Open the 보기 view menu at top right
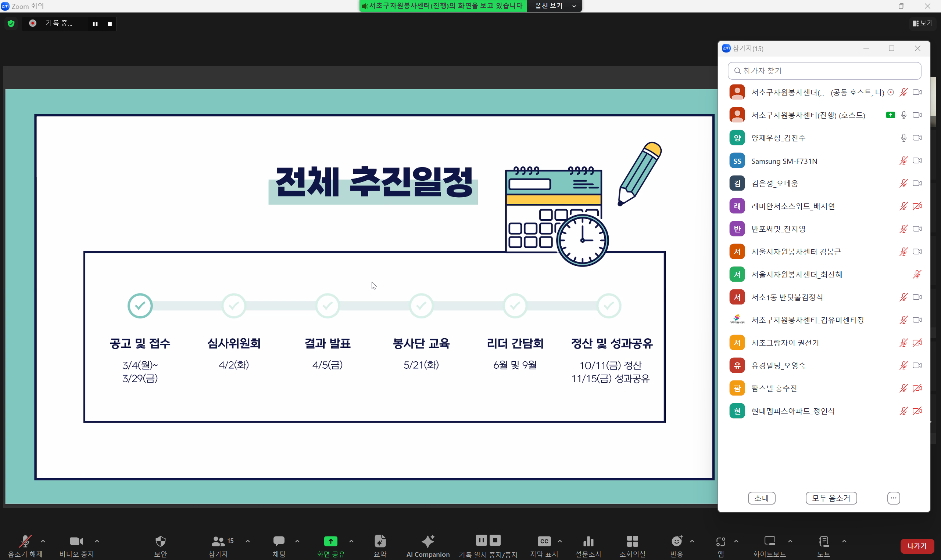This screenshot has height=560, width=941. point(923,24)
